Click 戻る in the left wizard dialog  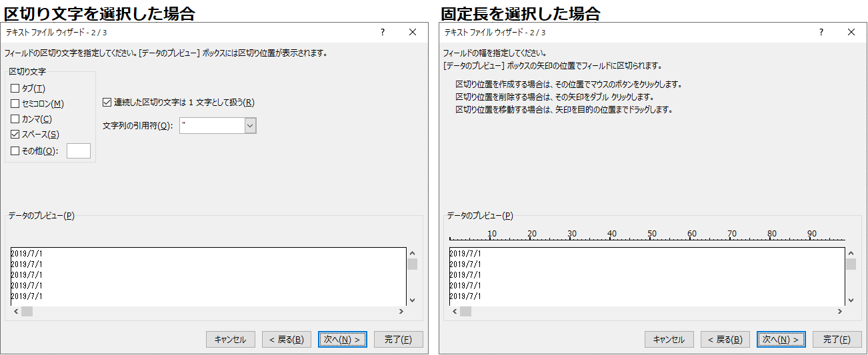tap(286, 340)
